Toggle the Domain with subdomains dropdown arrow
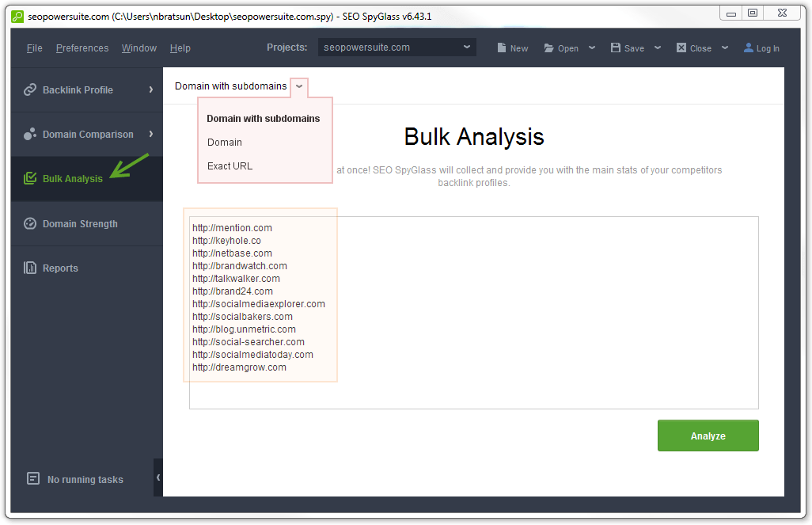The height and width of the screenshot is (525, 812). coord(299,86)
